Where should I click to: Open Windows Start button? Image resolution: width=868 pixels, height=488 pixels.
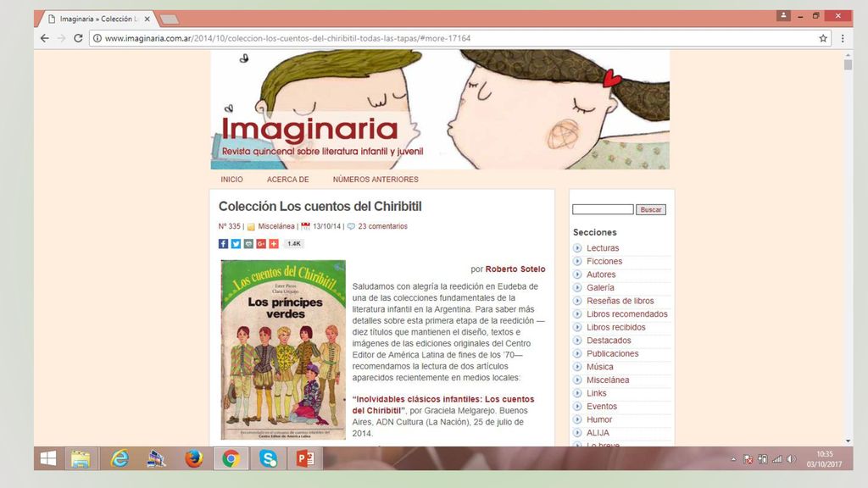point(48,458)
